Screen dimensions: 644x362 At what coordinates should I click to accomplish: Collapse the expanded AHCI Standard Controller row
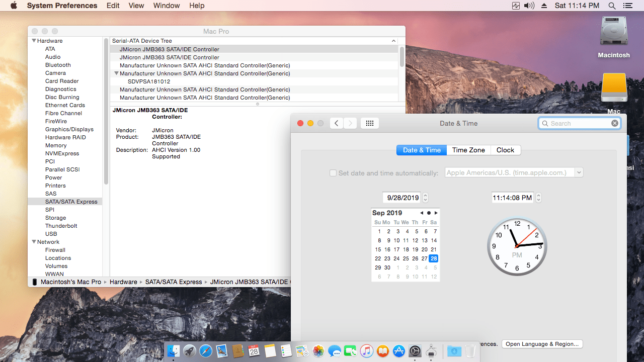(x=116, y=73)
